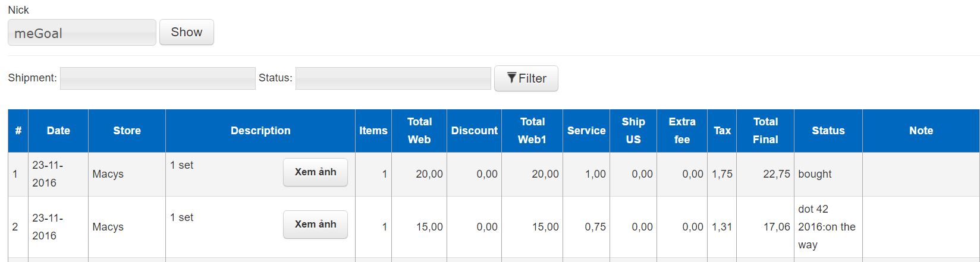Select the Status column header
This screenshot has width=980, height=262.
click(x=828, y=131)
